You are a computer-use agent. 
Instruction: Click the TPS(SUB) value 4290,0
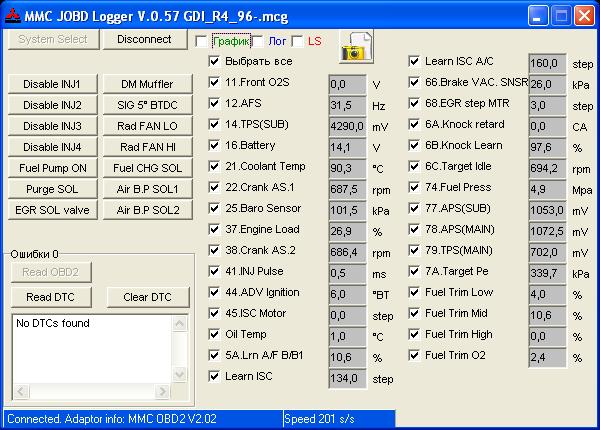(x=347, y=126)
